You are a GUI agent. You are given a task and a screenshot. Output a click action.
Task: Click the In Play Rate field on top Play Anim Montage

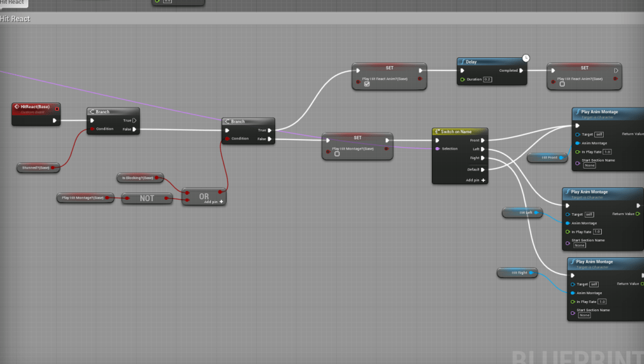(x=607, y=152)
